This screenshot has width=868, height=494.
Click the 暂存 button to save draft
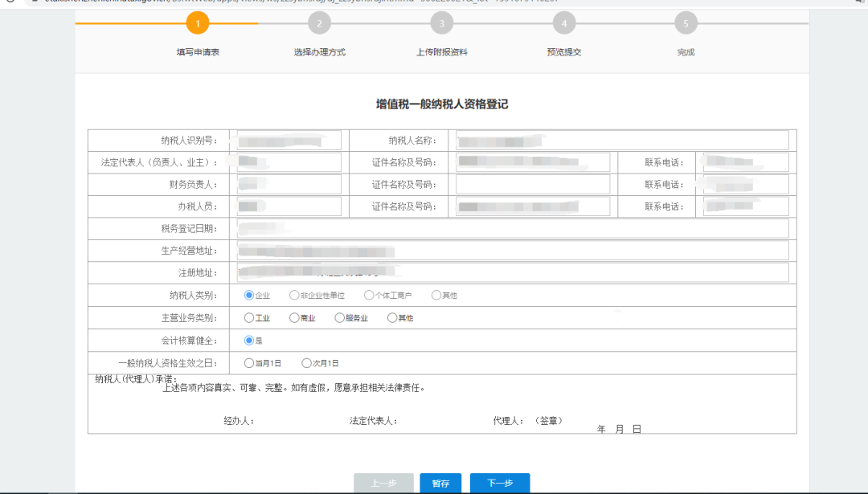[x=440, y=483]
